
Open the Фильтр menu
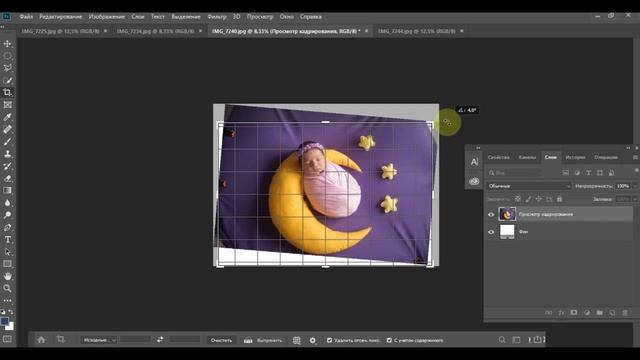pyautogui.click(x=217, y=17)
